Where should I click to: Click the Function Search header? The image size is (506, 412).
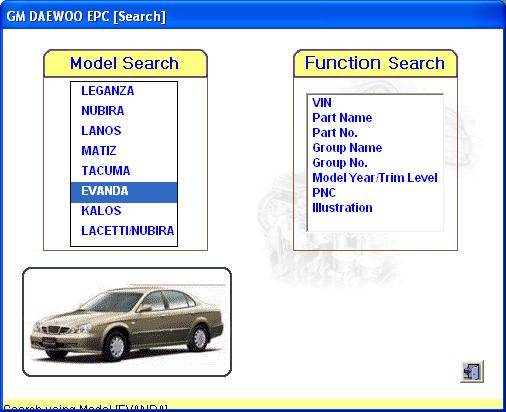click(x=375, y=64)
